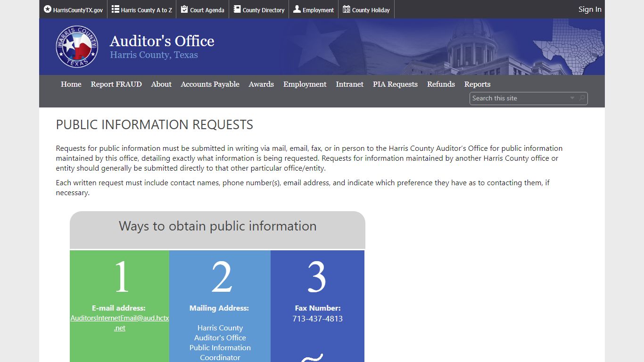Open Report FRAUD menu item
The image size is (644, 362).
[x=116, y=84]
